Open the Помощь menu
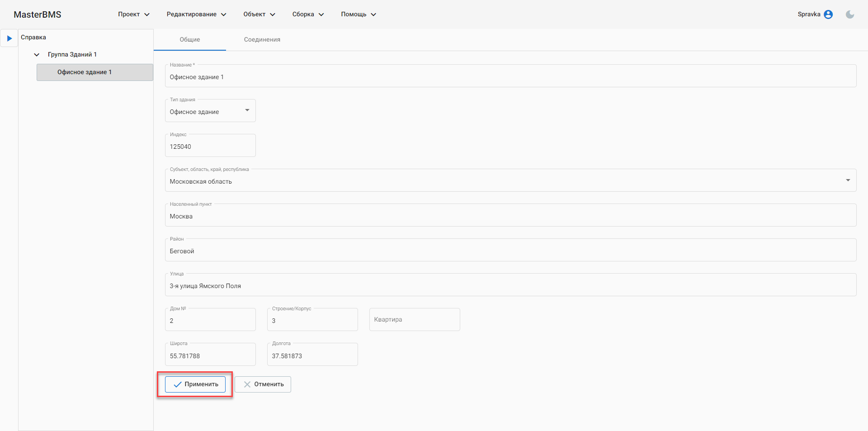Viewport: 868px width, 431px height. point(358,14)
